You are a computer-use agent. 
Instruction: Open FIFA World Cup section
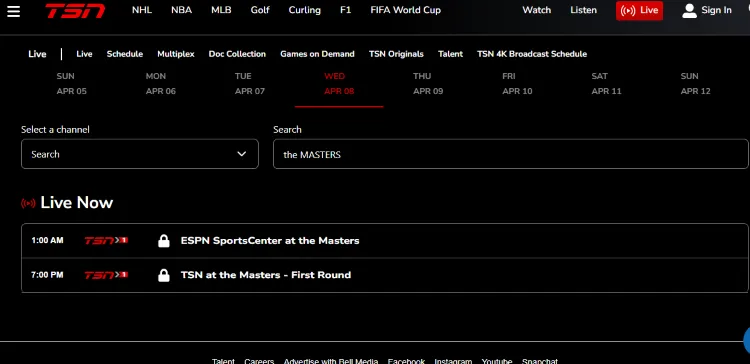[406, 10]
